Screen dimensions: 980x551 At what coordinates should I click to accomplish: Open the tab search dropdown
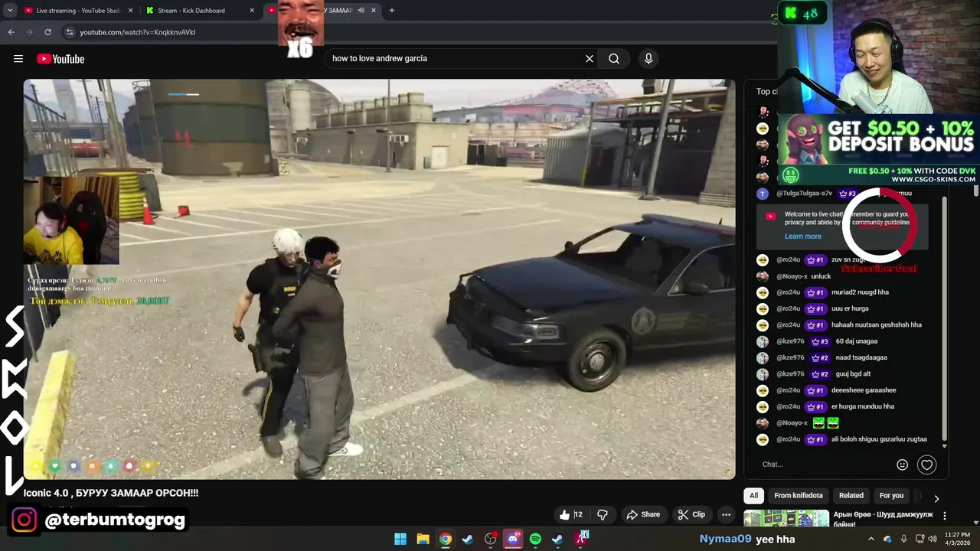(10, 11)
